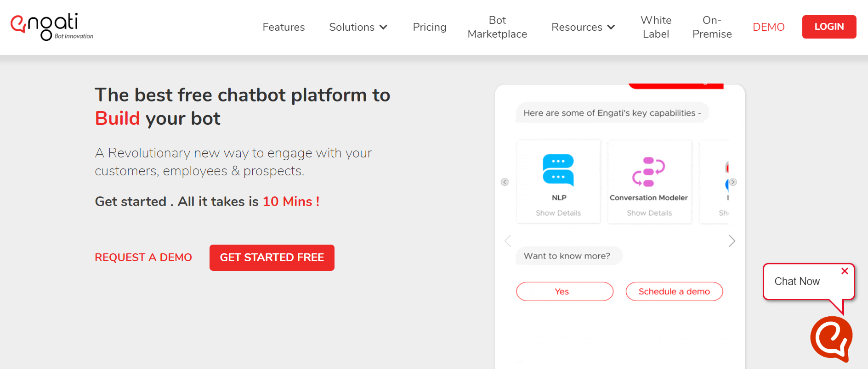Click GET STARTED FREE button
Image resolution: width=868 pixels, height=369 pixels.
click(x=272, y=257)
